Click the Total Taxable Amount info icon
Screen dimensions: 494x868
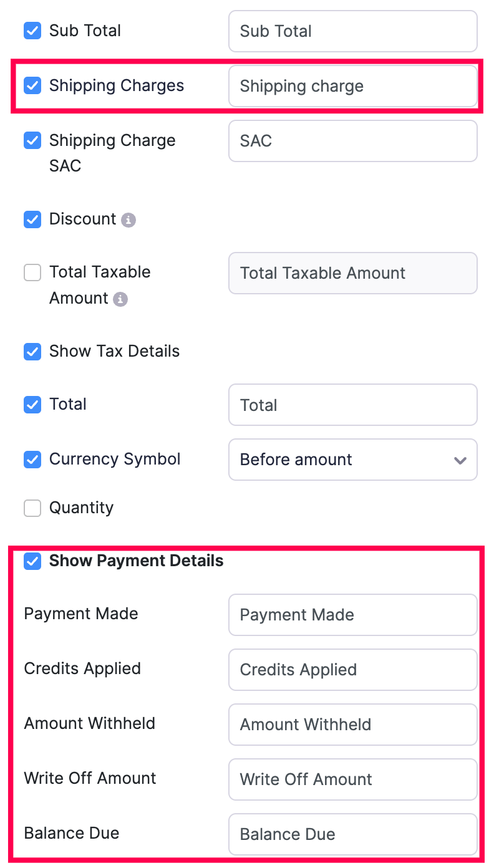(121, 299)
